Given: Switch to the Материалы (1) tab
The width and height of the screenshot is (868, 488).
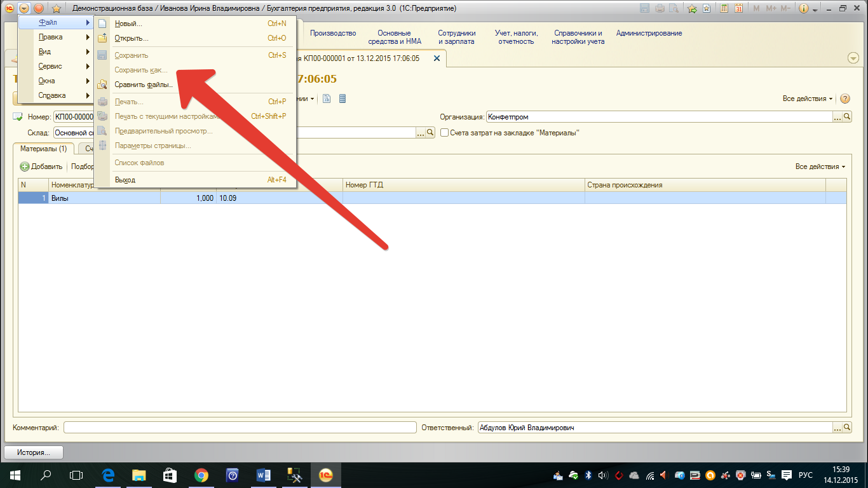Looking at the screenshot, I should (44, 149).
